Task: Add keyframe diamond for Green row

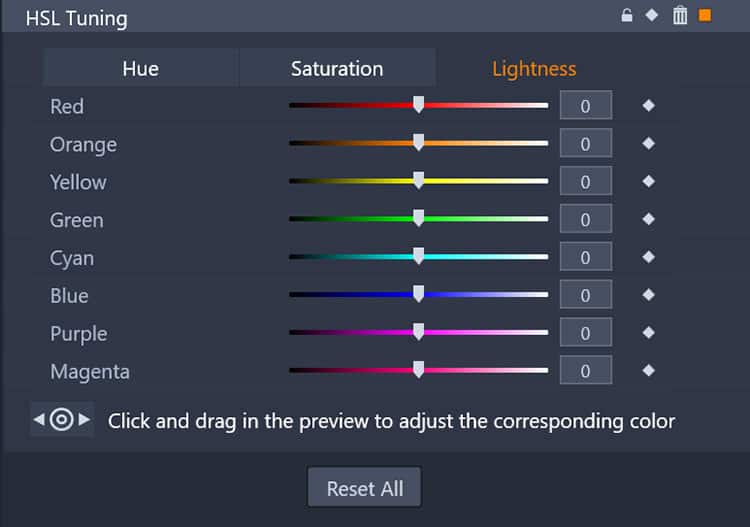Action: 649,219
